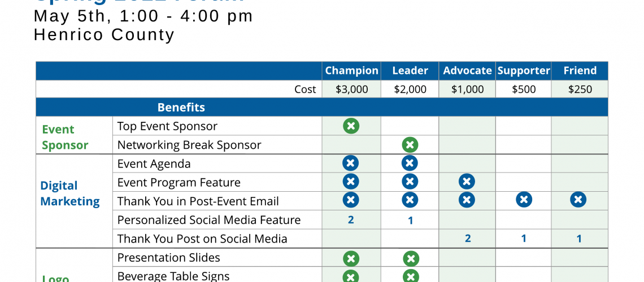
Task: Click the Friend mark for Post-Event Email row
Action: (578, 200)
